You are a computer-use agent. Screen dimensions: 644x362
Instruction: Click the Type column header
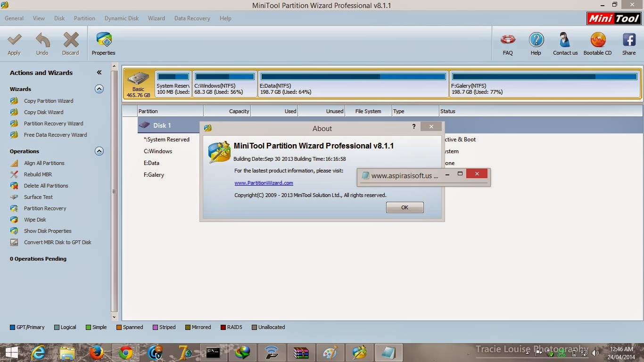click(x=415, y=111)
